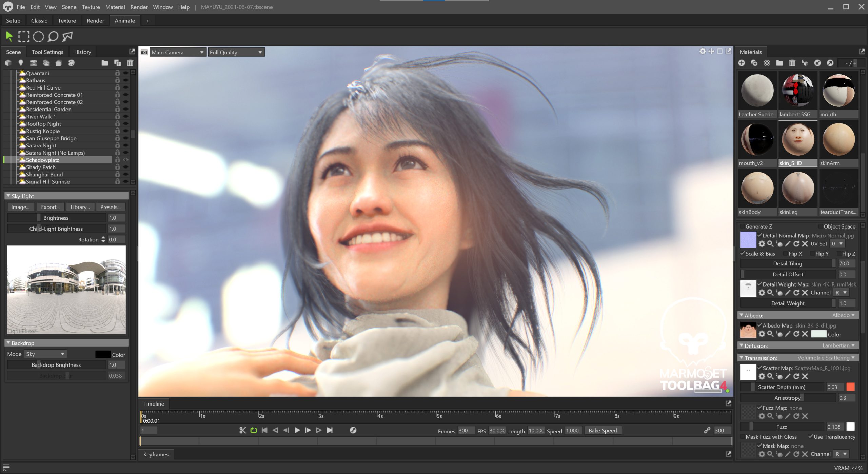Open the Full Quality dropdown

click(236, 52)
